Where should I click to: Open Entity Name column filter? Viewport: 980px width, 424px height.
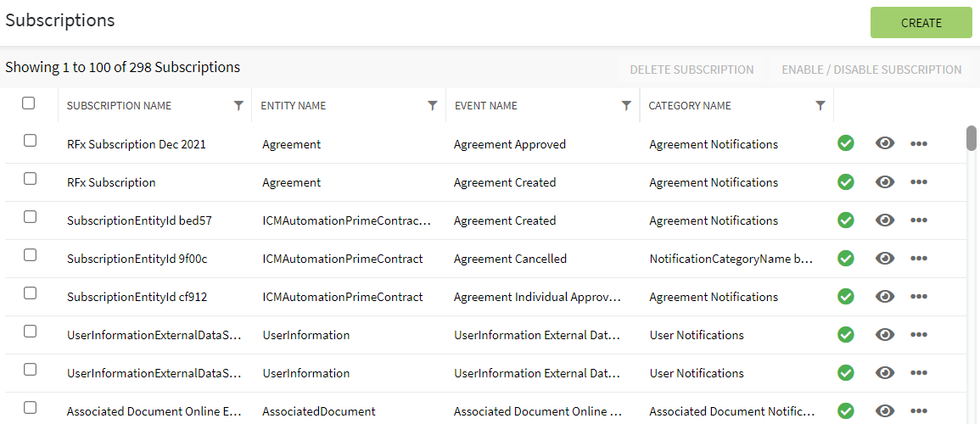433,106
